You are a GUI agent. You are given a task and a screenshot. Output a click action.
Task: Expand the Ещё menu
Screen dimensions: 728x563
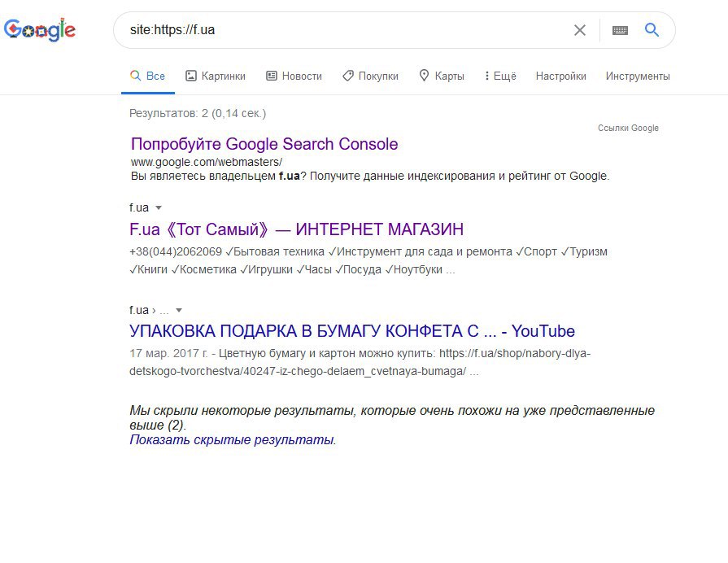[500, 76]
